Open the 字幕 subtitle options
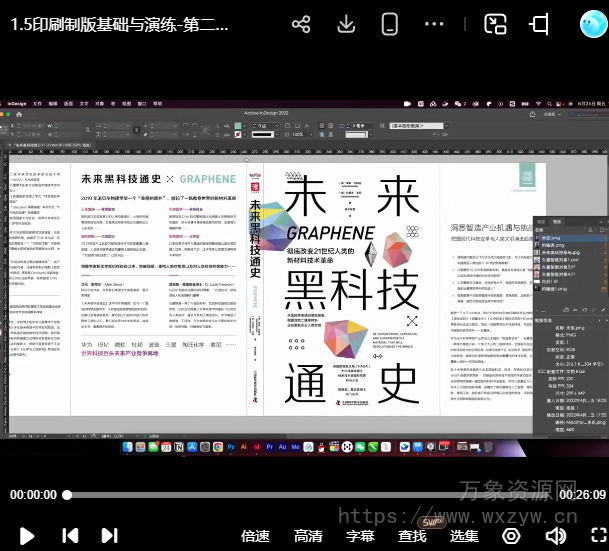This screenshot has height=551, width=609. tap(360, 536)
